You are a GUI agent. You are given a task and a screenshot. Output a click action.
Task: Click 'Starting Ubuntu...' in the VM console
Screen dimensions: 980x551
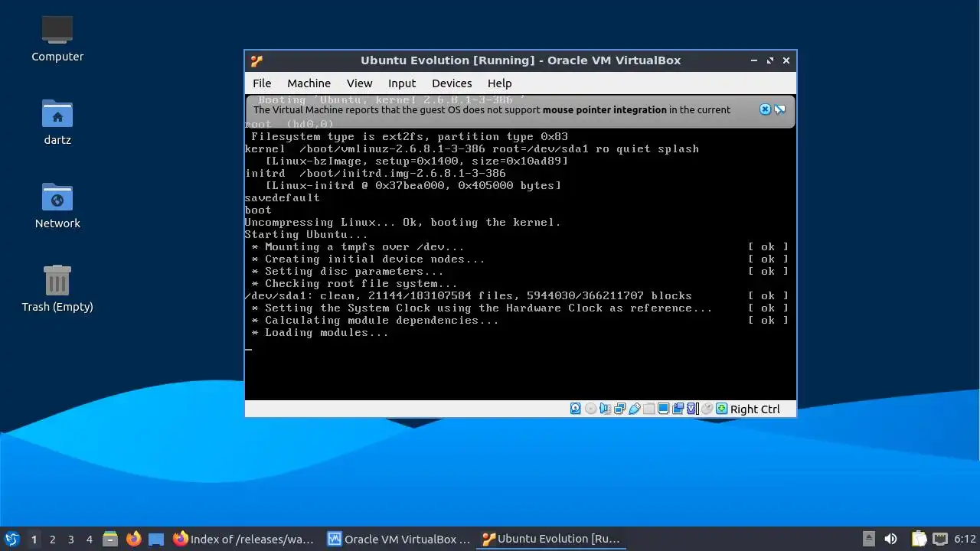(x=306, y=234)
